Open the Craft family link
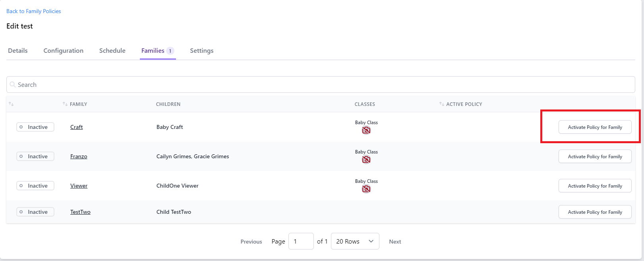 tap(77, 127)
